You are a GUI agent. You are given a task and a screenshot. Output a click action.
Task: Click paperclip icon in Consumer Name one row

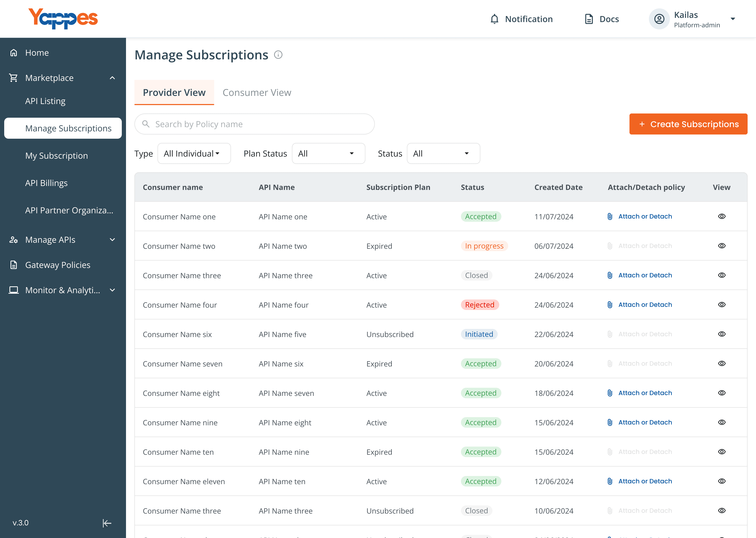610,216
